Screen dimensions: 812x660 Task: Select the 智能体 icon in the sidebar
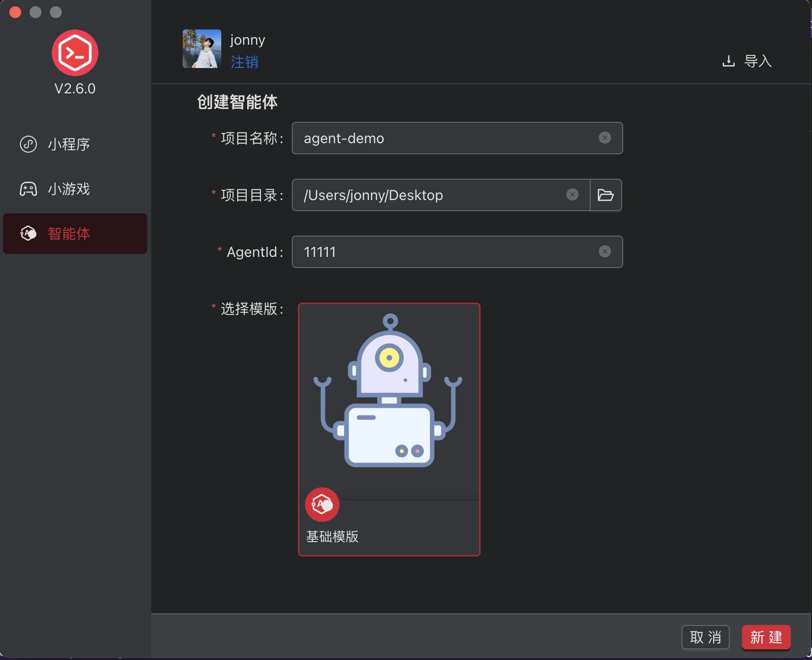(28, 234)
